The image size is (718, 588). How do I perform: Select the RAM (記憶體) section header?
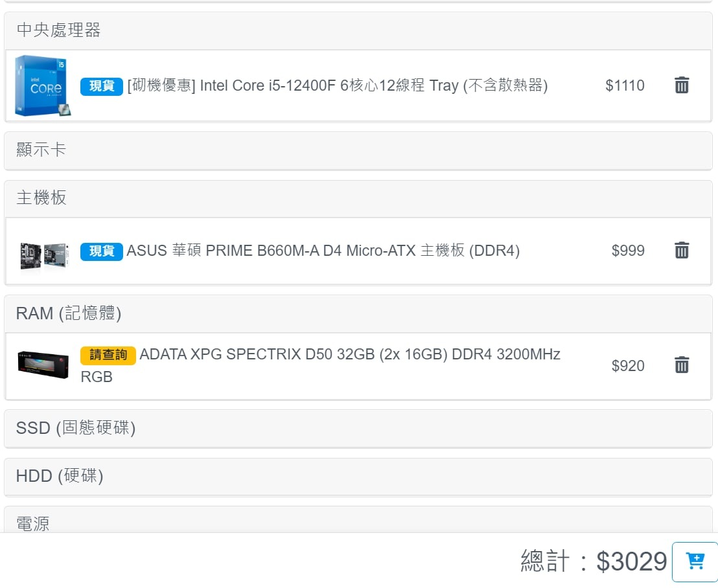click(x=358, y=314)
